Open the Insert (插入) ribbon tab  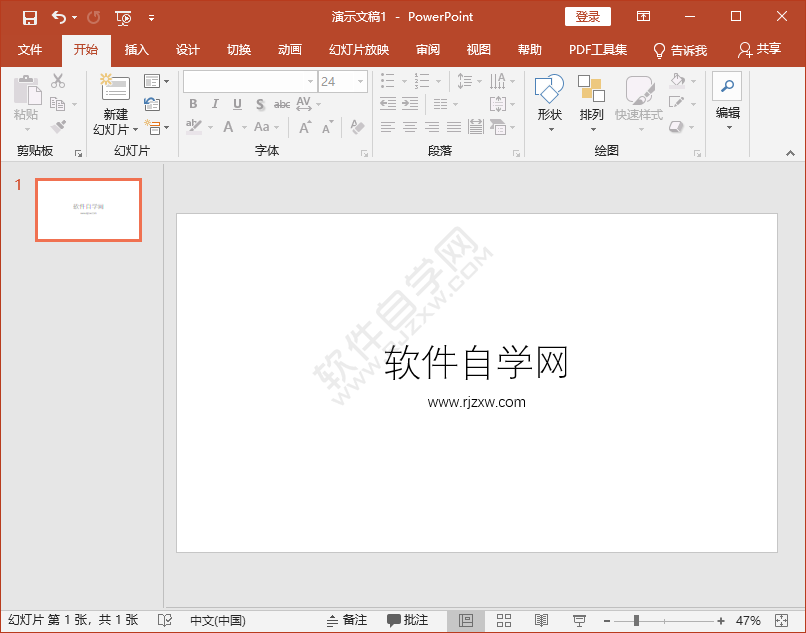click(136, 50)
